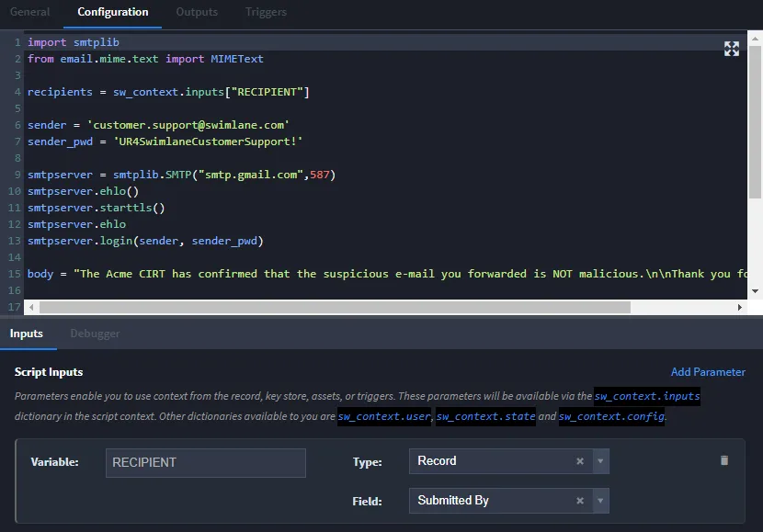Click the 'smtpserver.starttls()' code line
Image resolution: width=763 pixels, height=532 pixels.
coord(97,208)
